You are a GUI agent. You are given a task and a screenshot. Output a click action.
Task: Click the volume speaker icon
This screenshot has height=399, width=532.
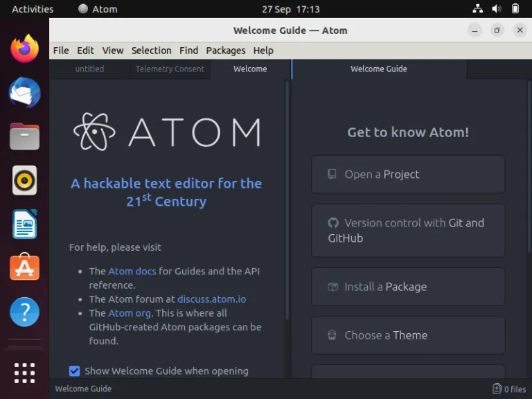[497, 9]
